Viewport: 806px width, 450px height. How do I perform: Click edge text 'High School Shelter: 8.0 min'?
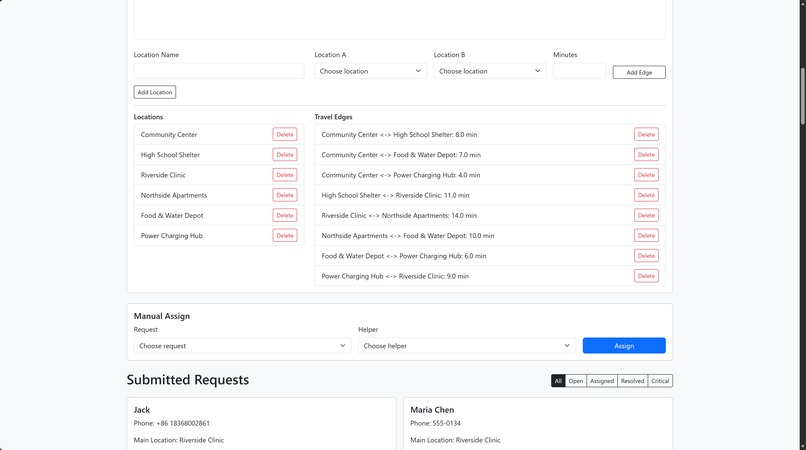[x=435, y=134]
